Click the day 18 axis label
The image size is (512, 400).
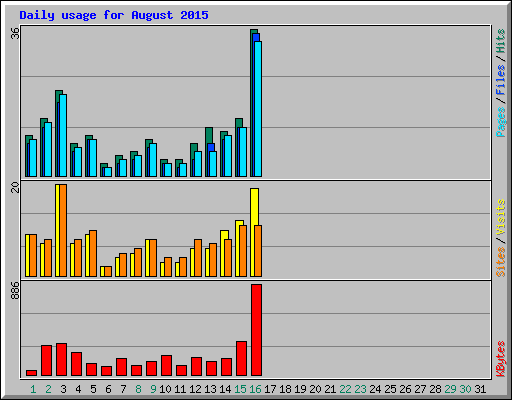(285, 389)
